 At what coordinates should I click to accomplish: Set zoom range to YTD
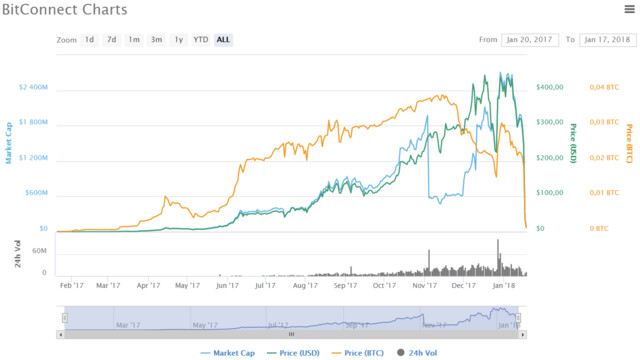coord(201,40)
